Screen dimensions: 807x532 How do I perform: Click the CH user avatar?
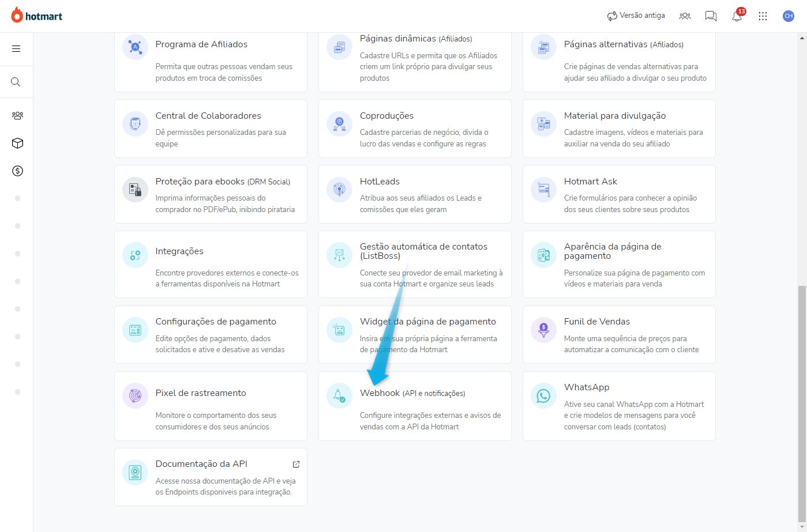(x=788, y=16)
